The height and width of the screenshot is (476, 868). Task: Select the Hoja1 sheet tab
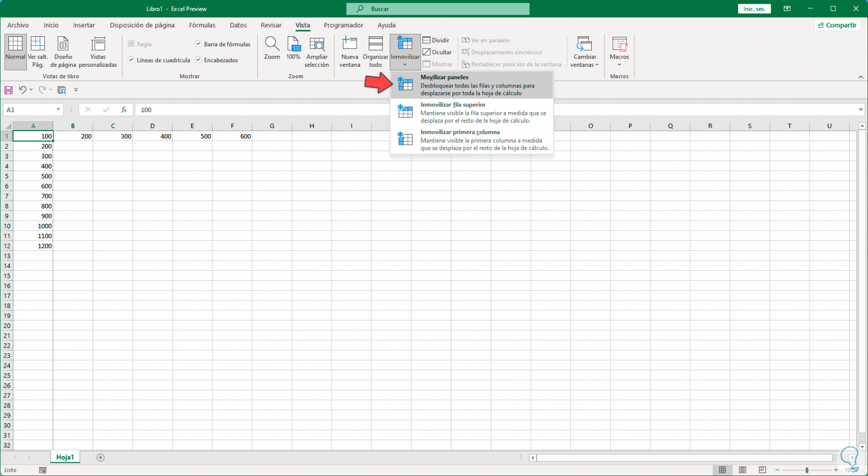coord(65,458)
